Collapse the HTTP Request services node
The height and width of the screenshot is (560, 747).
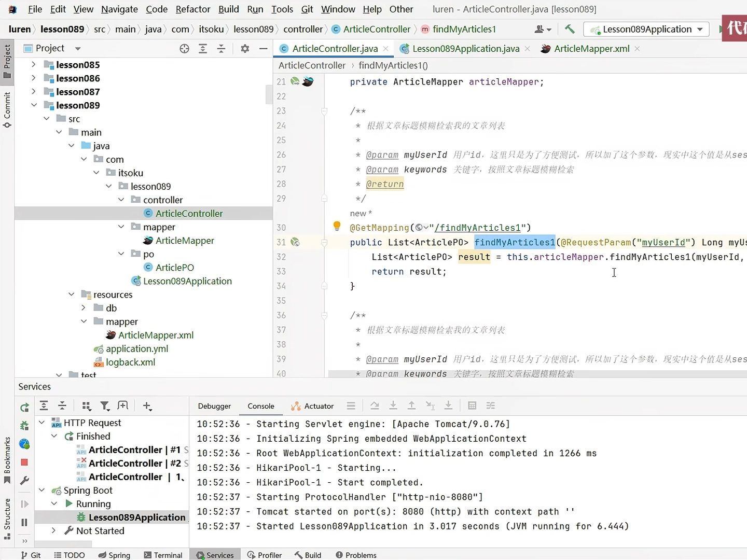pyautogui.click(x=42, y=423)
